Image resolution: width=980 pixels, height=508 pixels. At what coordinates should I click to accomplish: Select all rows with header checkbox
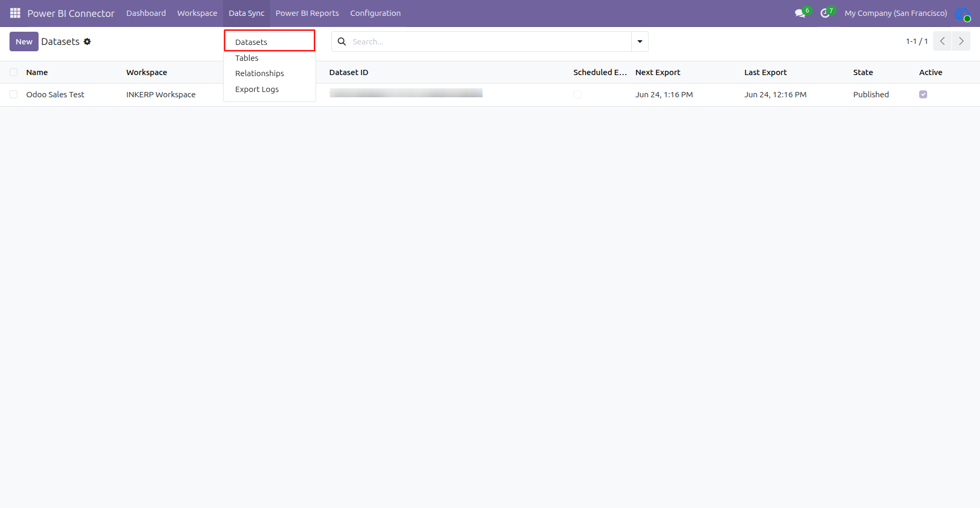tap(14, 72)
